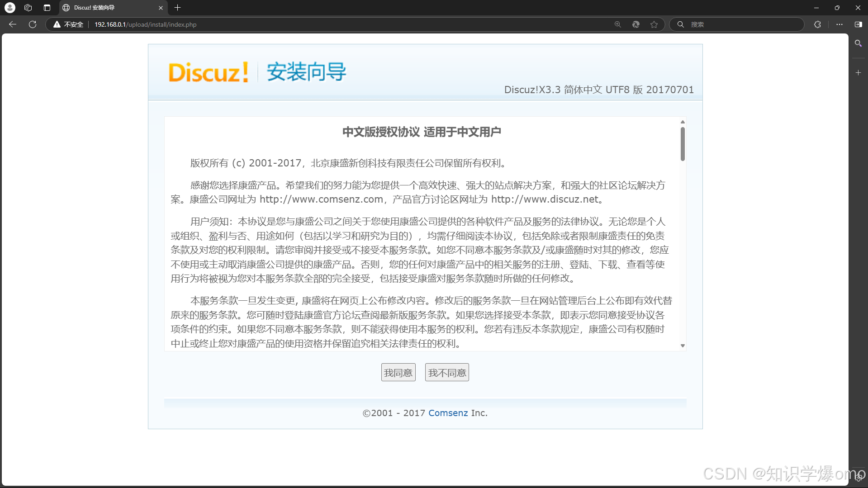
Task: Add sidebar app with plus icon
Action: pyautogui.click(x=858, y=72)
